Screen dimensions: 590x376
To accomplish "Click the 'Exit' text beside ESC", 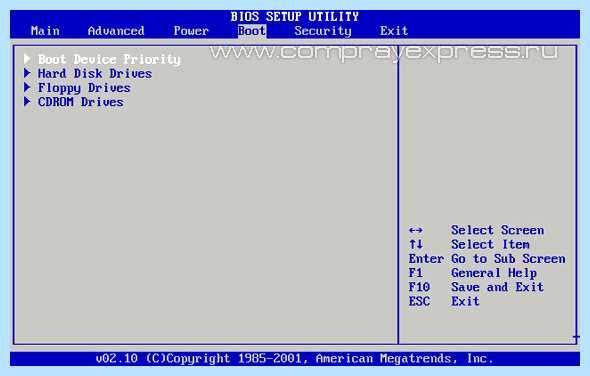I will tap(465, 301).
